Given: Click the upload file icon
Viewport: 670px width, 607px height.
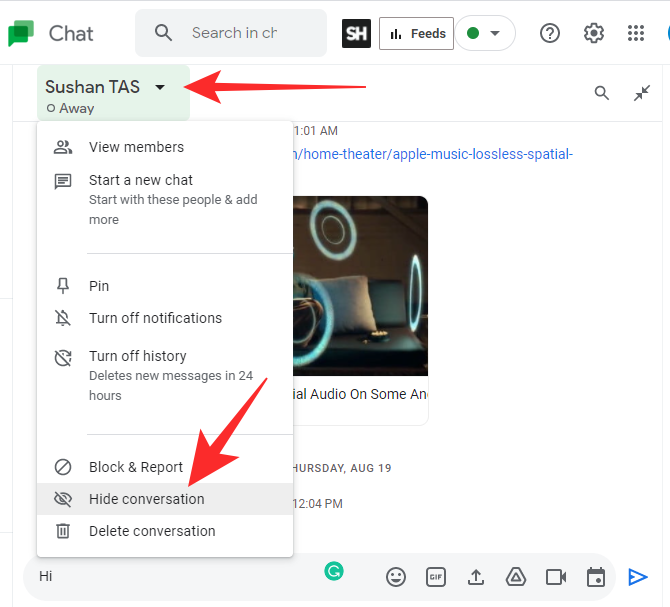Looking at the screenshot, I should [x=476, y=577].
